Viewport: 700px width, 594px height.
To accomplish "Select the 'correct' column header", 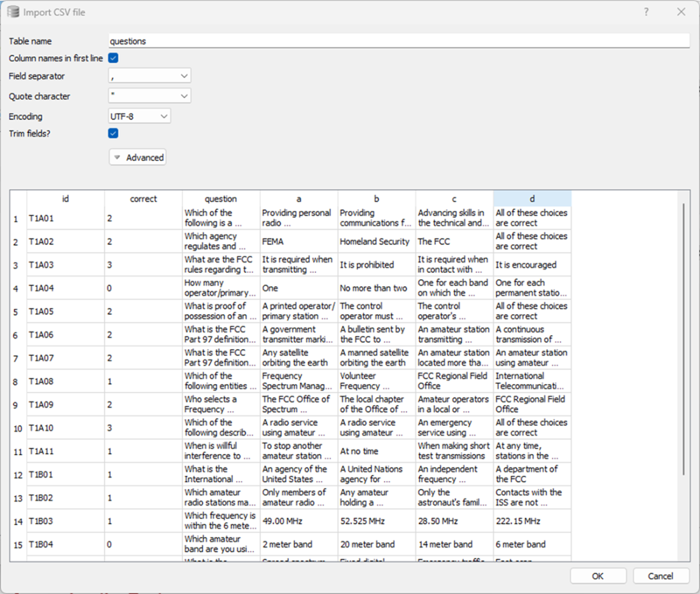I will coord(143,199).
